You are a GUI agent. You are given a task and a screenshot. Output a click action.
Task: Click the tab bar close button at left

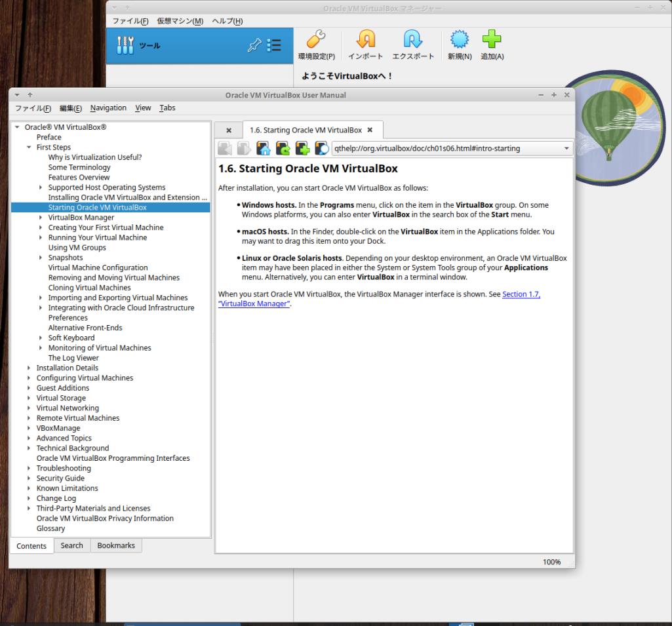(x=229, y=130)
